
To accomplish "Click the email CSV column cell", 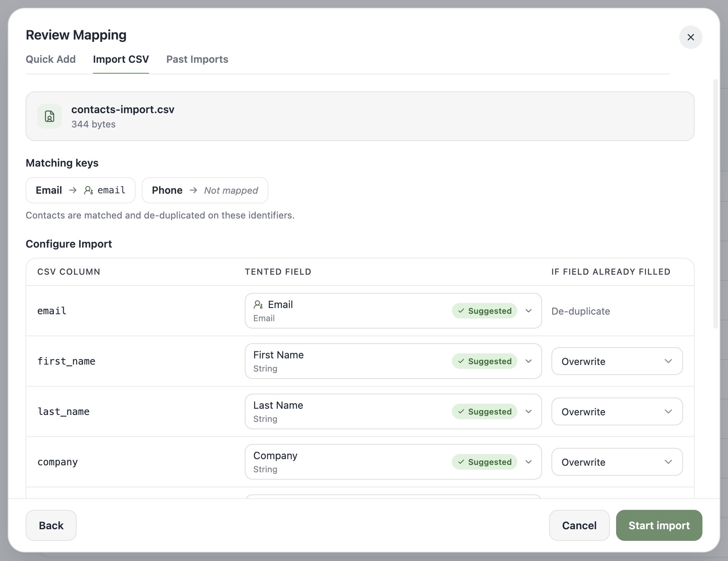I will pyautogui.click(x=52, y=311).
